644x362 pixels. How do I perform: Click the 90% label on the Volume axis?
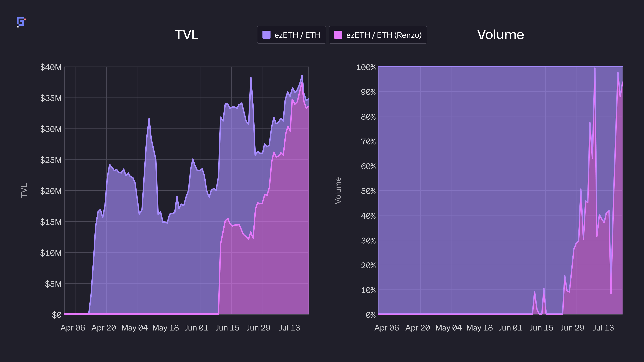tap(368, 92)
